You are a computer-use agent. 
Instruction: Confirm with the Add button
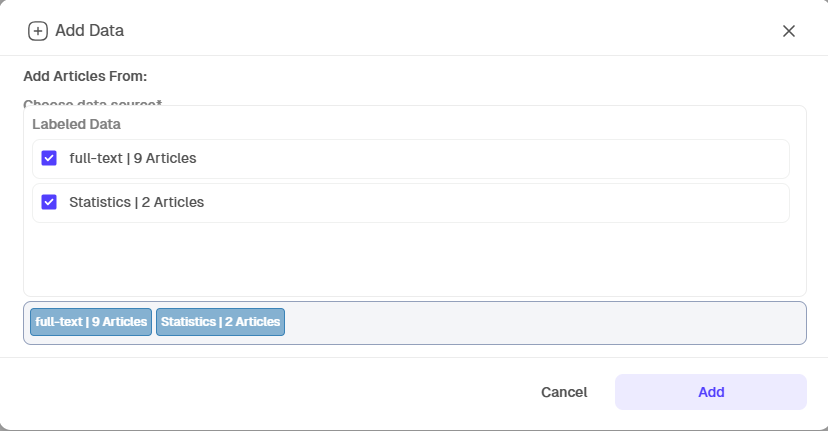coord(711,392)
